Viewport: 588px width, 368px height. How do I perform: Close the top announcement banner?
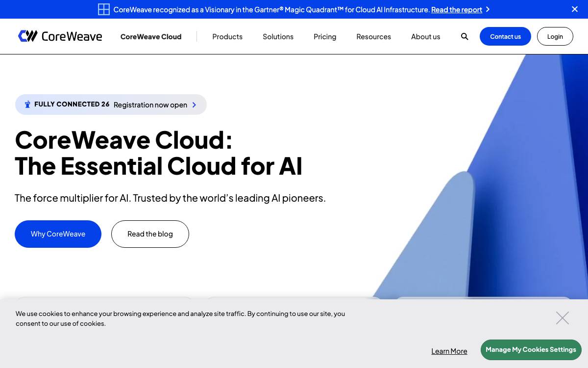click(575, 9)
